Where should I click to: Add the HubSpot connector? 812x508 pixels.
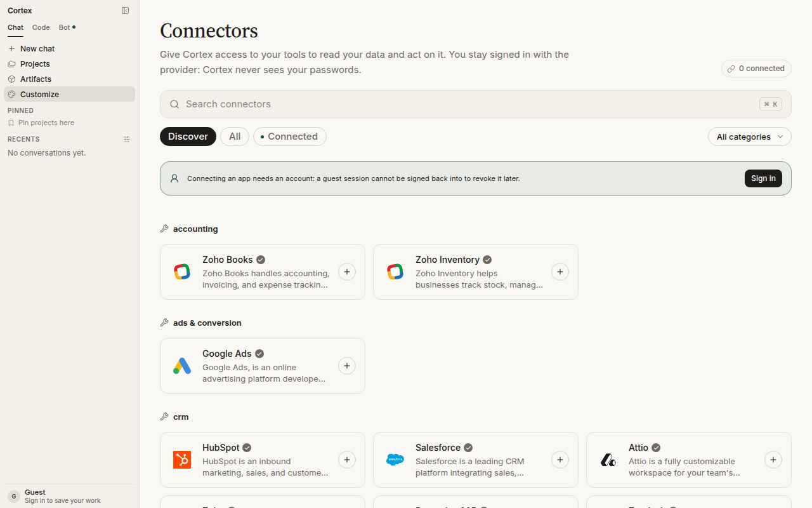point(347,460)
